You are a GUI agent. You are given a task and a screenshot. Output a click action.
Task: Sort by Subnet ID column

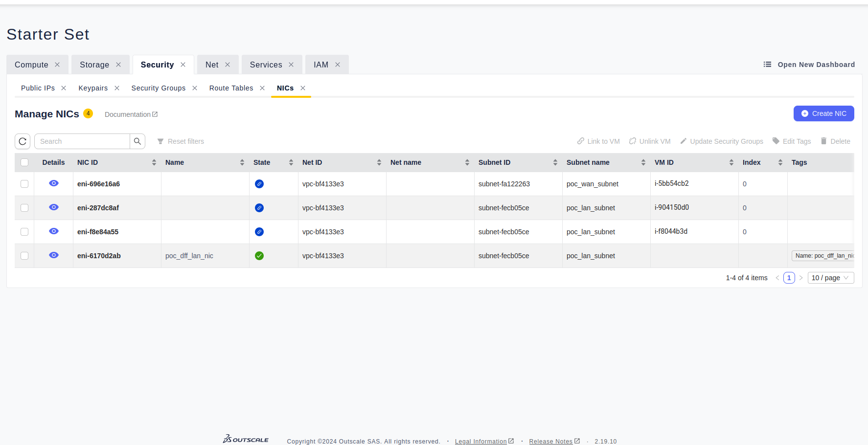[555, 162]
